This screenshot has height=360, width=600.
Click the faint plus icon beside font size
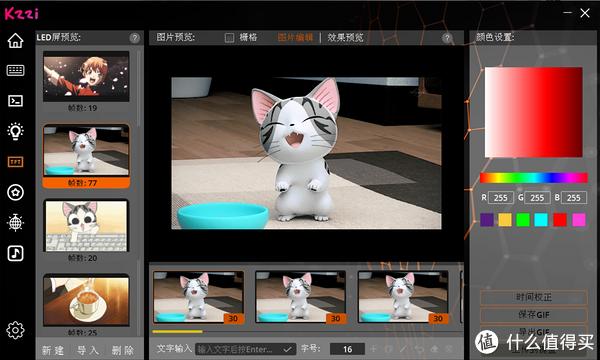(373, 349)
